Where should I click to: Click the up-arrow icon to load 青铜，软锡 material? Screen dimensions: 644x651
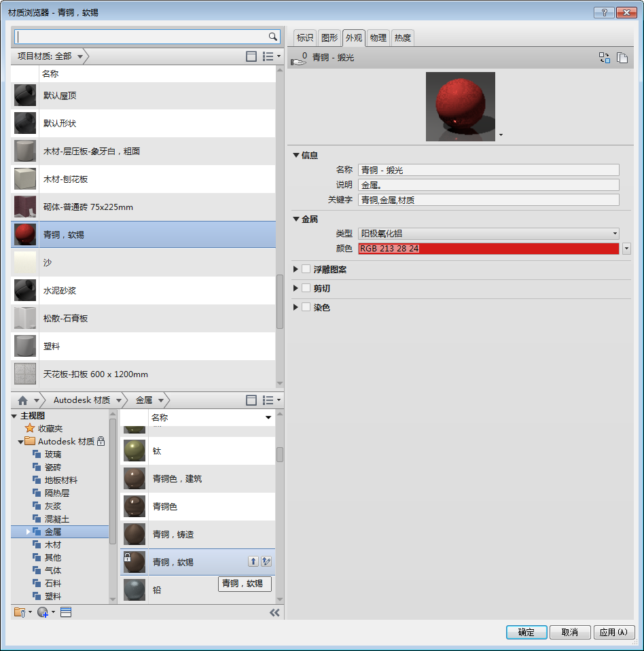pos(252,561)
